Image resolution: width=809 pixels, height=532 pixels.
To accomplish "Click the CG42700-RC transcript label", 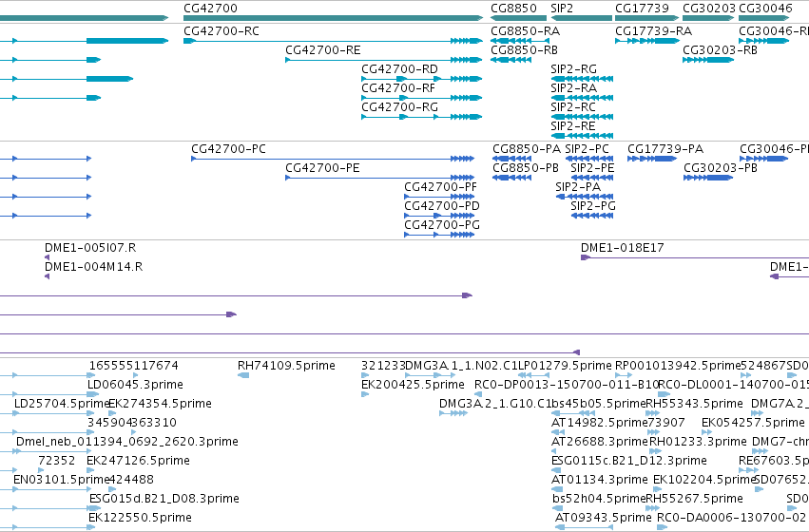I will pyautogui.click(x=222, y=31).
